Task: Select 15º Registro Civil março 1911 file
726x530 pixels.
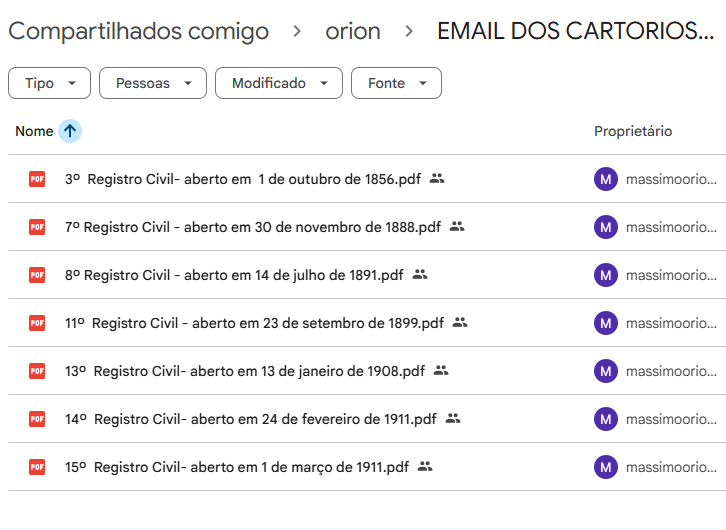Action: [x=237, y=467]
